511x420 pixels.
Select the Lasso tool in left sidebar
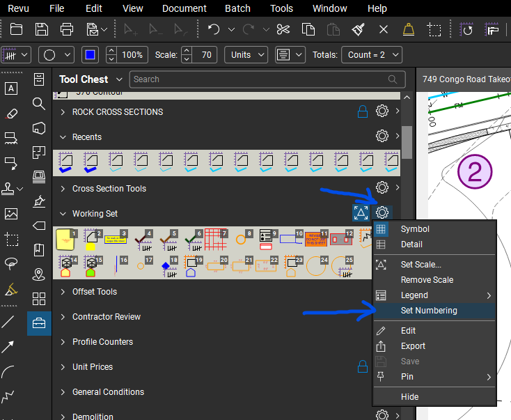pos(11,263)
